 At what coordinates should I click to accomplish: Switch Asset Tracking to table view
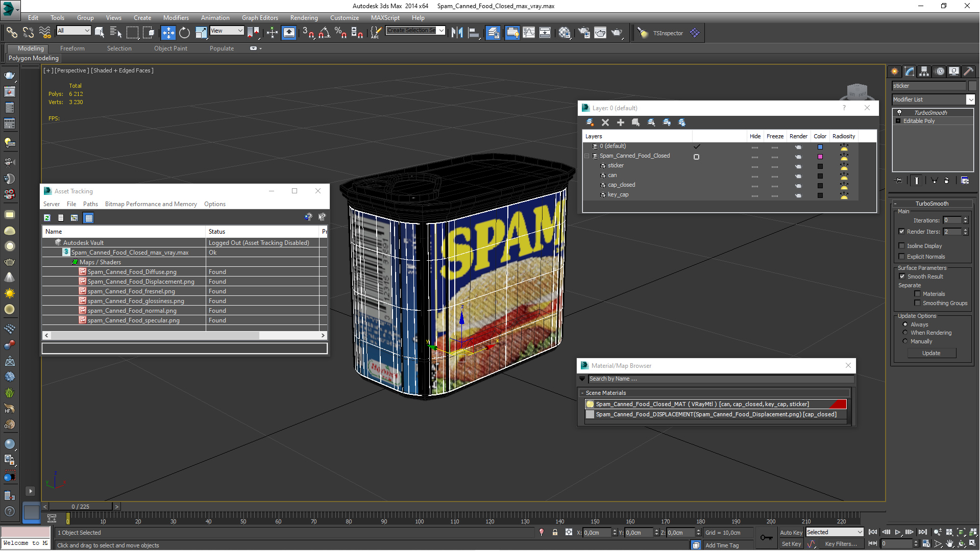(x=88, y=218)
